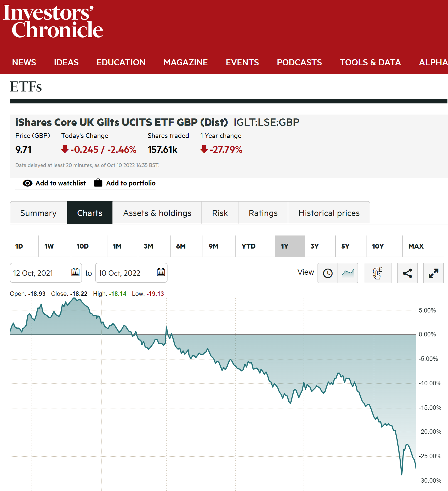Switch to Assets & holdings tab
The height and width of the screenshot is (491, 448).
pos(157,213)
